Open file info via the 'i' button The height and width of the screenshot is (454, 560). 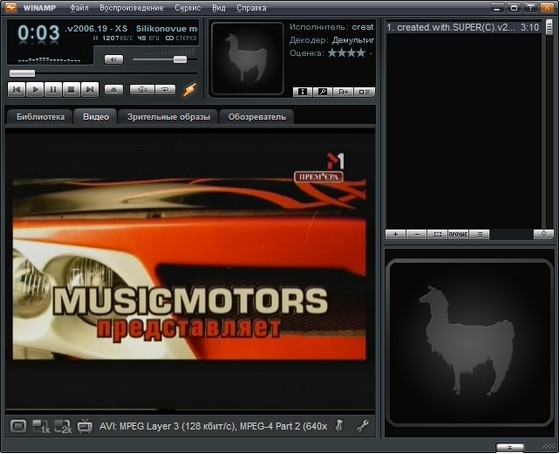click(x=302, y=92)
